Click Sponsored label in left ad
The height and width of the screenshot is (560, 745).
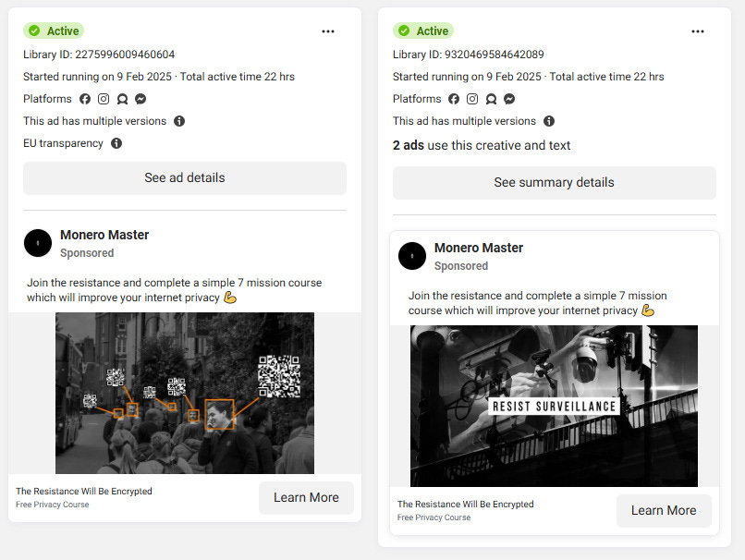[87, 253]
